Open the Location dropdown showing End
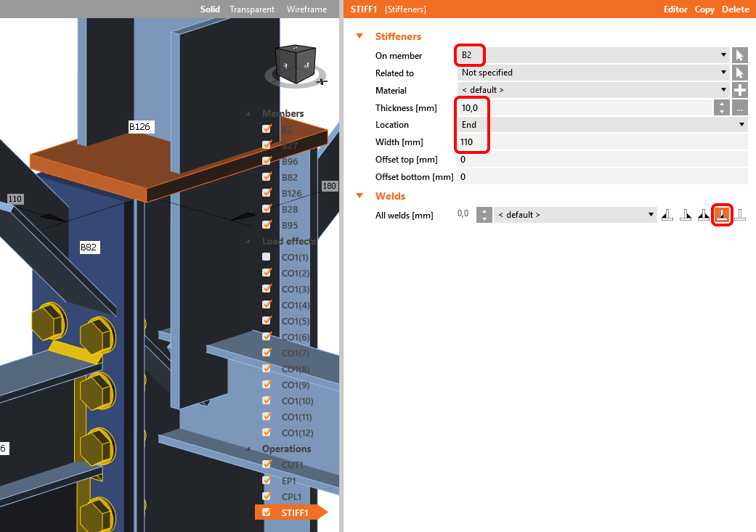 [x=741, y=125]
